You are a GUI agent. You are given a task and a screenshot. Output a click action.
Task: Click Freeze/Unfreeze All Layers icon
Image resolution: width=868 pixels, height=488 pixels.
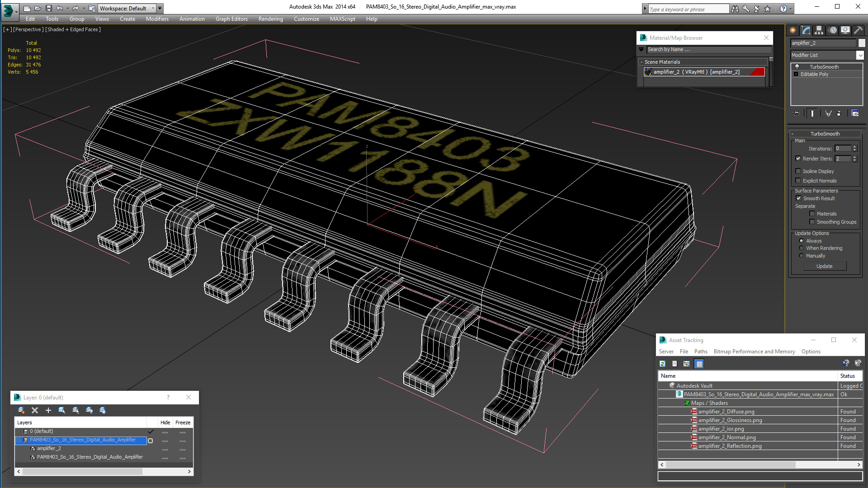tap(103, 410)
